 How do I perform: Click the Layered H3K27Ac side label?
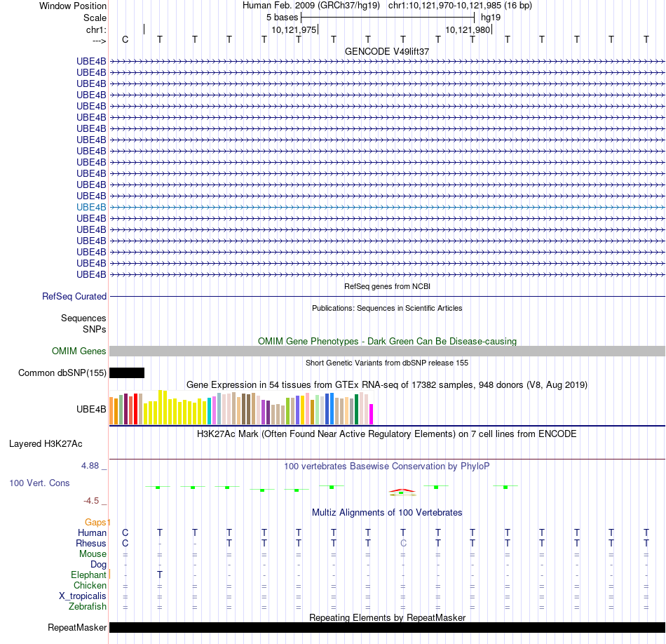click(46, 444)
